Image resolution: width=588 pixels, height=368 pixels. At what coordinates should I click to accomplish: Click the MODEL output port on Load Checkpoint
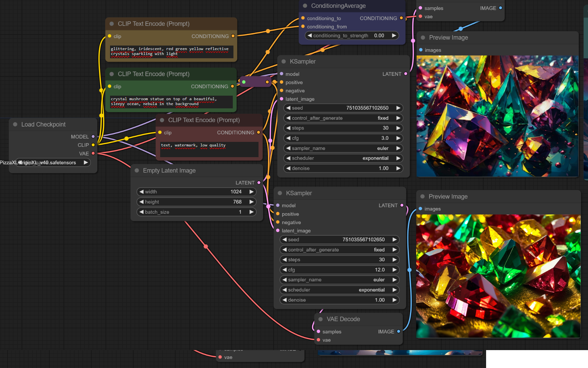click(93, 137)
